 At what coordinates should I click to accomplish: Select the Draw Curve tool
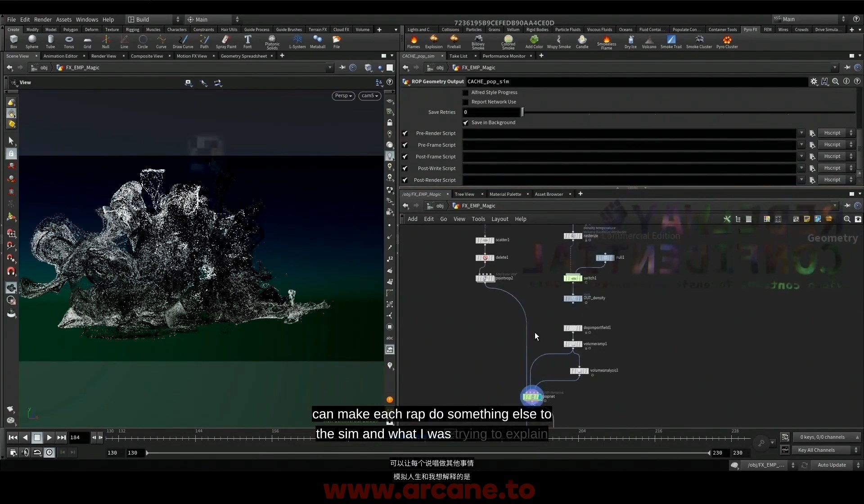tap(183, 41)
